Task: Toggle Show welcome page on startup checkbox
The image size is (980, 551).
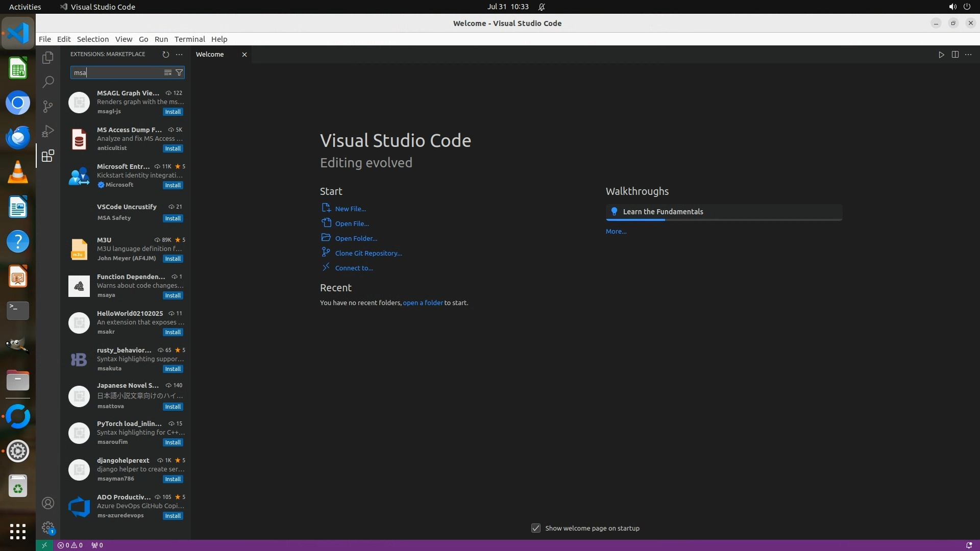Action: click(536, 528)
